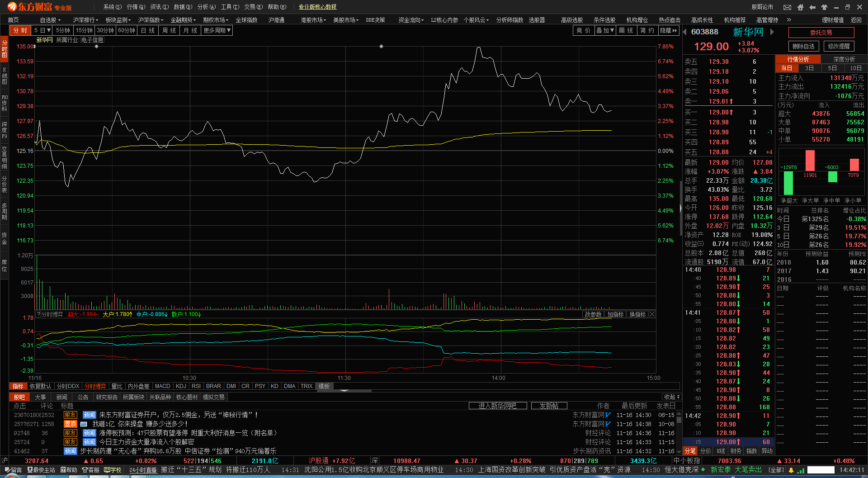Click the slider handle below the indicator tabs
Viewport: 868px width, 478px height.
tap(344, 391)
